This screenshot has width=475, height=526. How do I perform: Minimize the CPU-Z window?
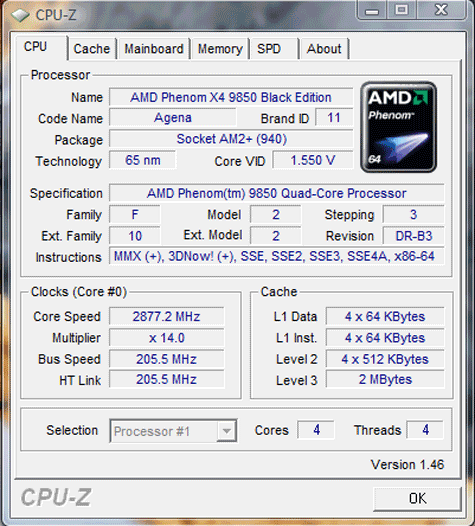(x=372, y=10)
